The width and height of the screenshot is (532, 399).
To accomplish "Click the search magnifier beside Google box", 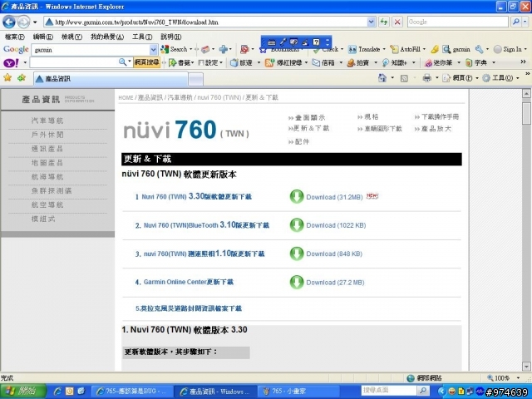I will click(515, 22).
